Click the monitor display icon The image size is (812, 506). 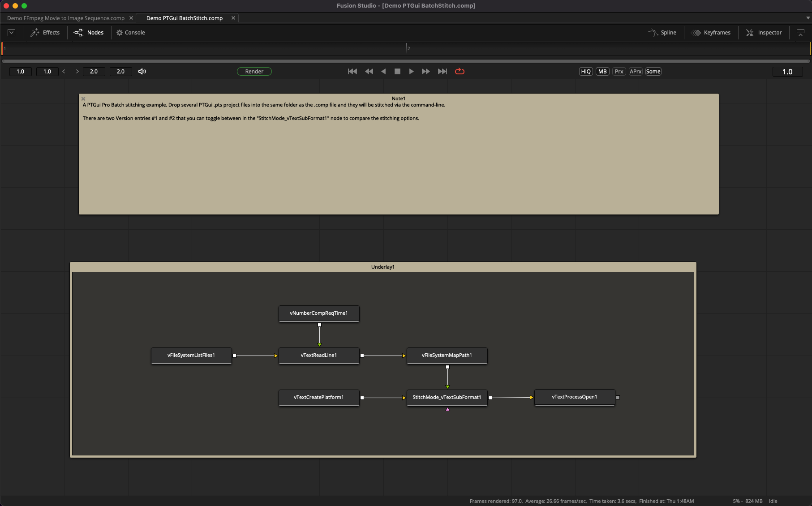800,33
